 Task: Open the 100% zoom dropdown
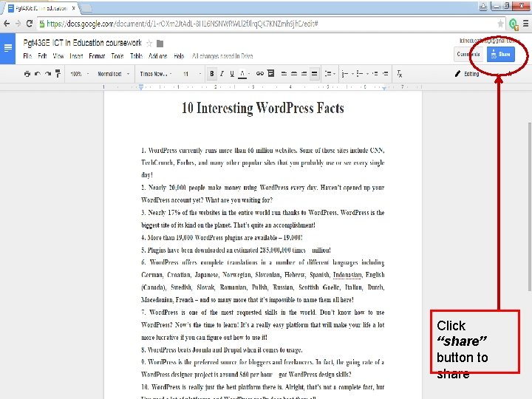pos(79,74)
